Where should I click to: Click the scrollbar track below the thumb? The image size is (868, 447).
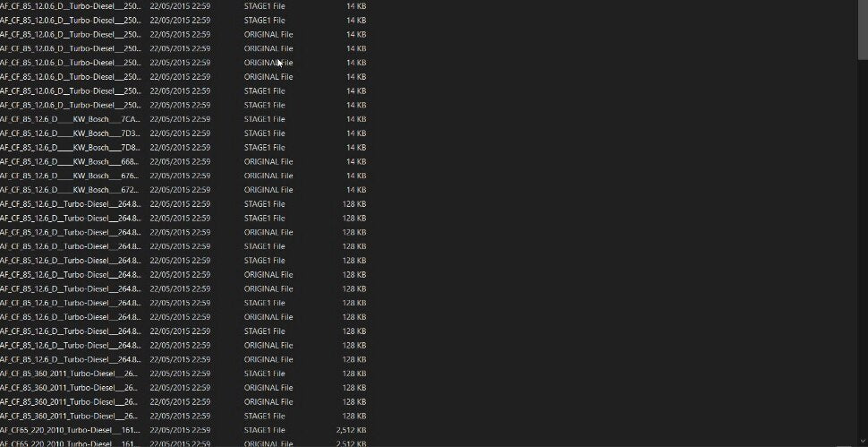pos(863,249)
